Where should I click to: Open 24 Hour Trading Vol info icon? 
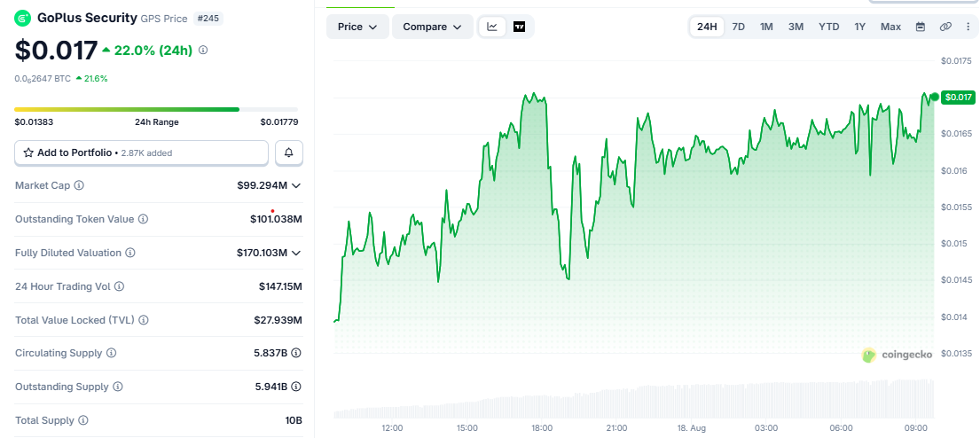click(x=119, y=286)
